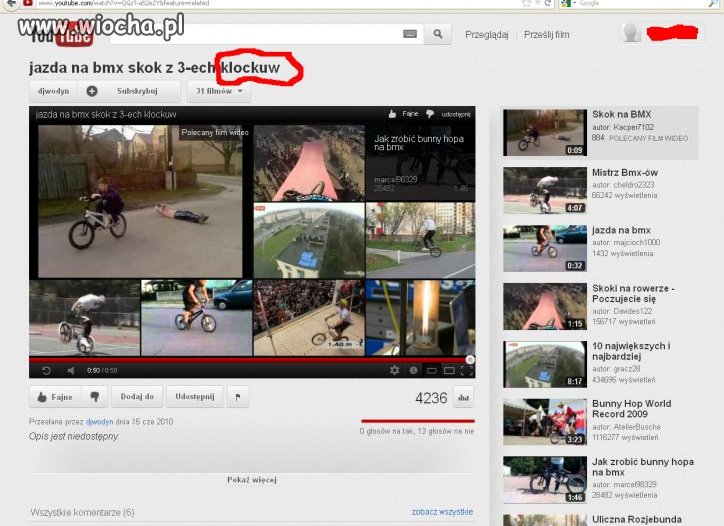Click the end-screen crowd bunny hop 1.40 m thumbnail
This screenshot has width=724, height=526.
pyautogui.click(x=309, y=318)
